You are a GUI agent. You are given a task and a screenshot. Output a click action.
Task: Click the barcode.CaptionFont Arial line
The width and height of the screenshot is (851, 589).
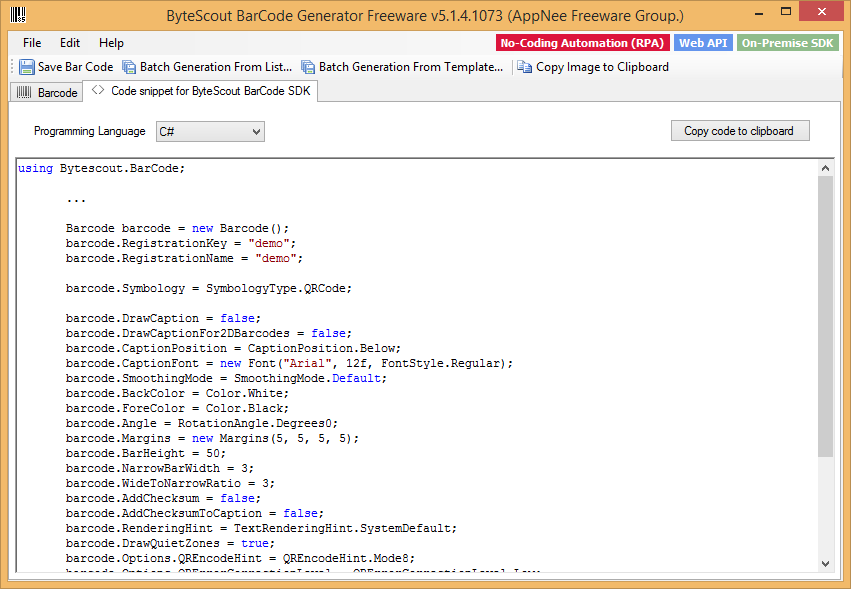click(289, 363)
